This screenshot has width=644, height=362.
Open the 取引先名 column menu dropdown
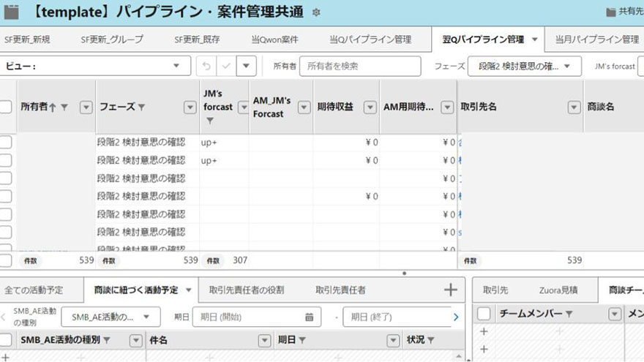pyautogui.click(x=574, y=107)
